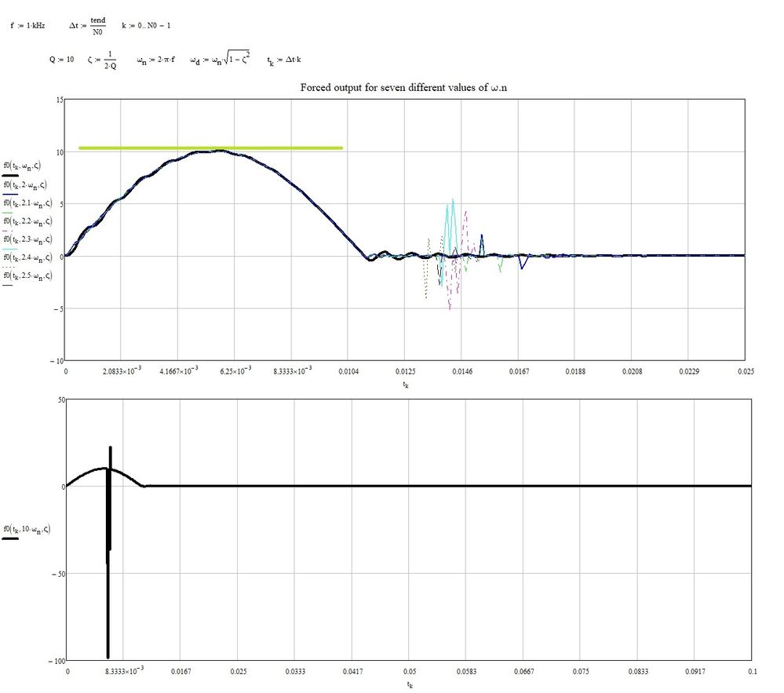Click the x-axis tick 2.0833×10⁻³
This screenshot has width=784, height=693.
122,370
